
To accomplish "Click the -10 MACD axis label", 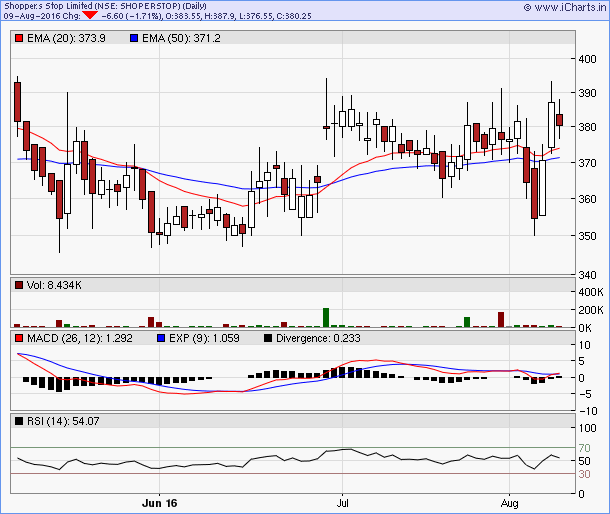I will tap(588, 411).
